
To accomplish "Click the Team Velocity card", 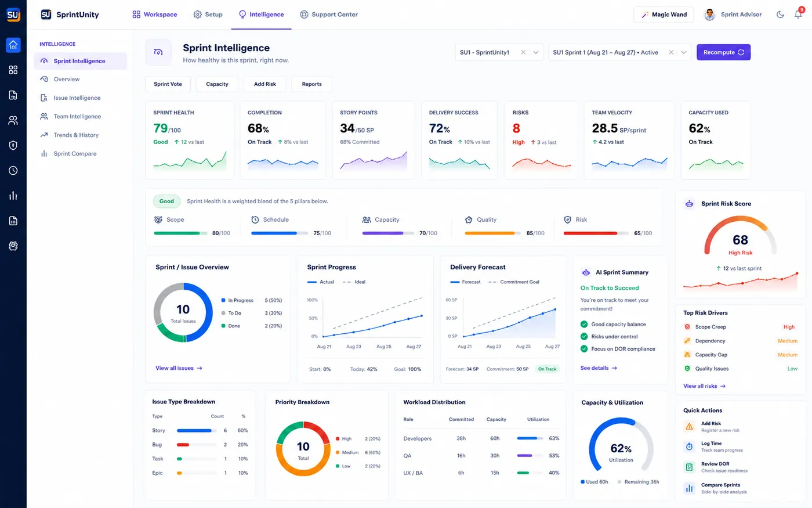I will 629,140.
